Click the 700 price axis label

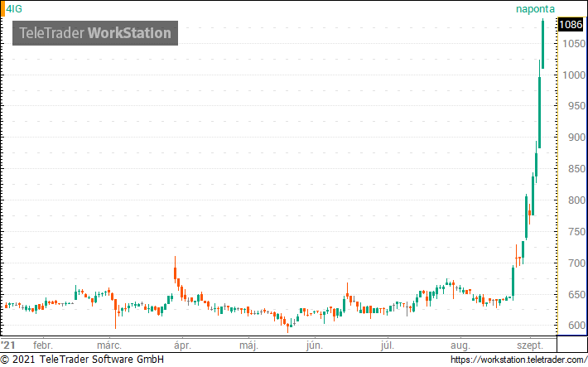pos(576,263)
